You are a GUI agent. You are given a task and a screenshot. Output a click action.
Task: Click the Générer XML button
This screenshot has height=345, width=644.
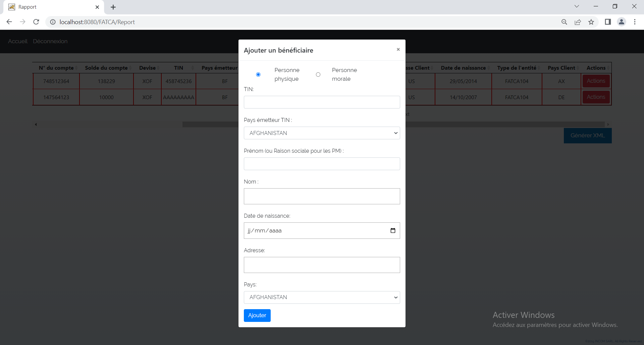(x=588, y=136)
